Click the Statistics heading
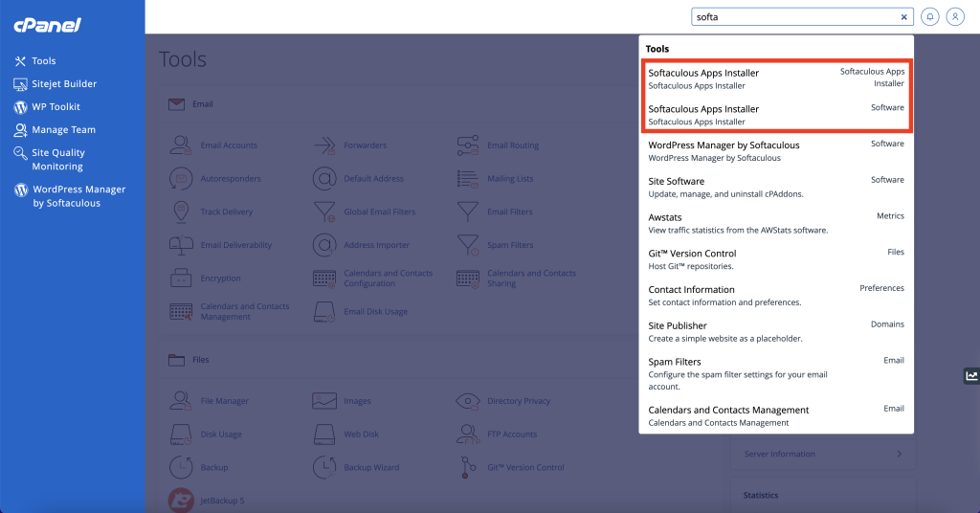The height and width of the screenshot is (513, 980). click(761, 495)
